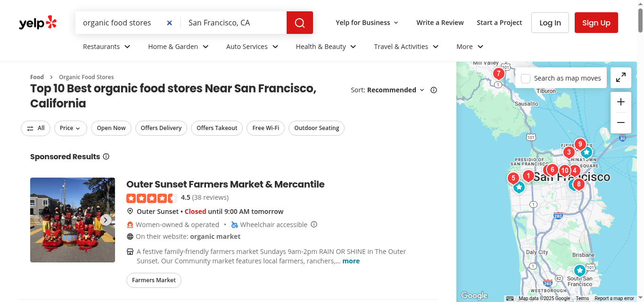Expand the Auto Services menu
The height and width of the screenshot is (302, 644).
252,47
